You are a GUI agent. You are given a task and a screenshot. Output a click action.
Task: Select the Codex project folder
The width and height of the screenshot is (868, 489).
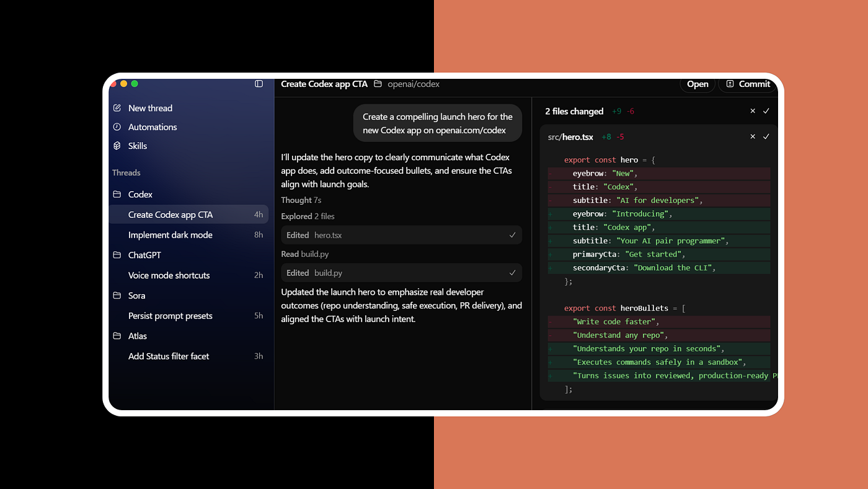point(140,194)
